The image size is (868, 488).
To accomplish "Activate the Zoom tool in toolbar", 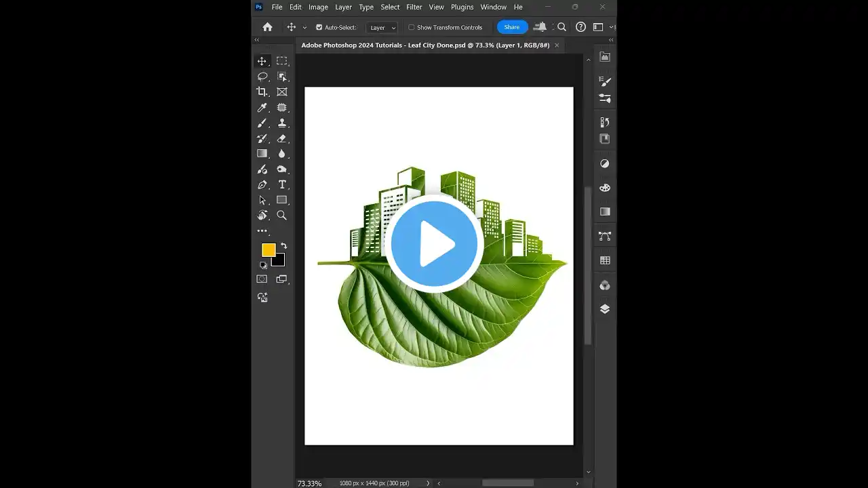I will point(282,216).
